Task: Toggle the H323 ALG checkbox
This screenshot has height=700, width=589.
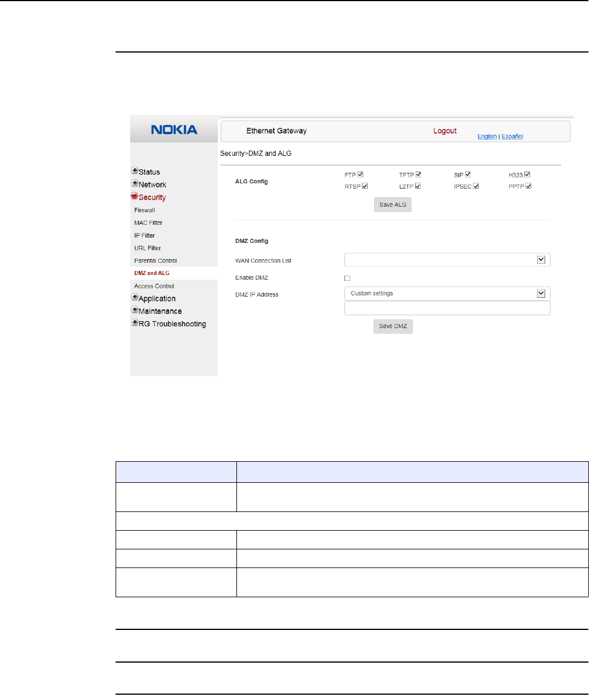Action: pyautogui.click(x=527, y=175)
